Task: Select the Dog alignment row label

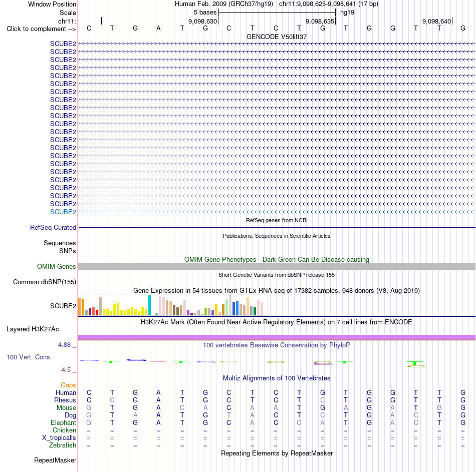Action: tap(71, 415)
